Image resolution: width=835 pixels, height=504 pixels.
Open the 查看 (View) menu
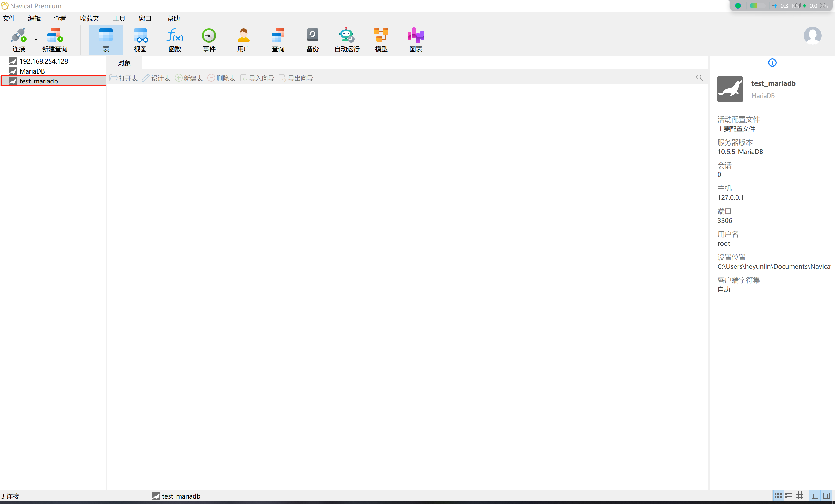pos(60,18)
